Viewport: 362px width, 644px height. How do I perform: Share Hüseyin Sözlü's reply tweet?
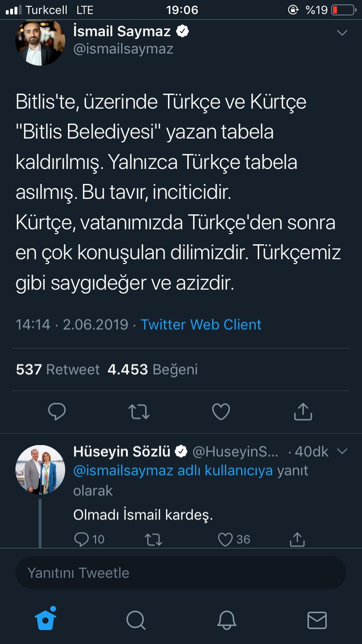(297, 539)
